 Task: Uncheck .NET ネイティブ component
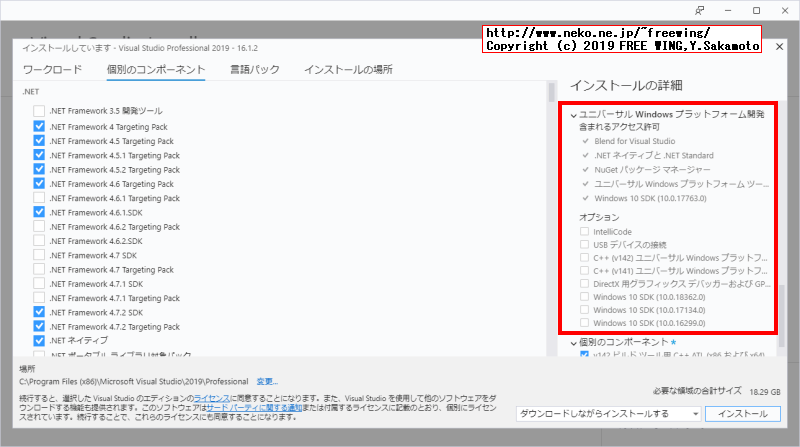coord(39,340)
